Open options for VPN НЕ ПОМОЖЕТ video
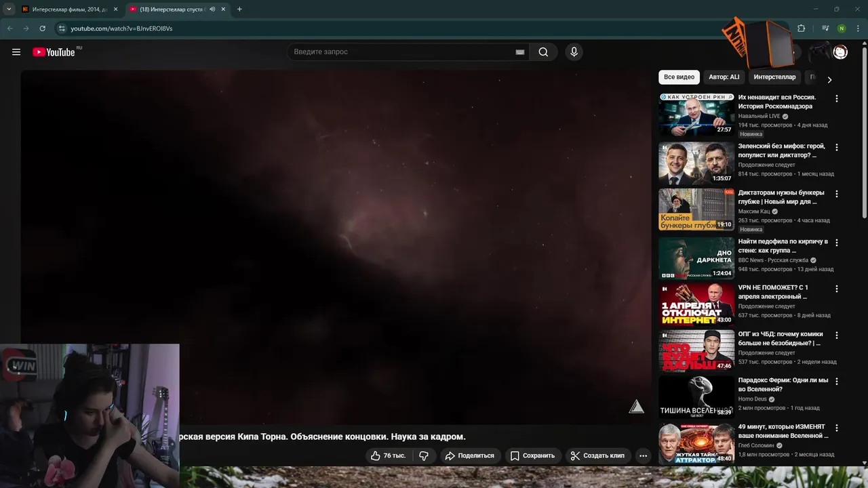The height and width of the screenshot is (488, 868). coord(836,289)
